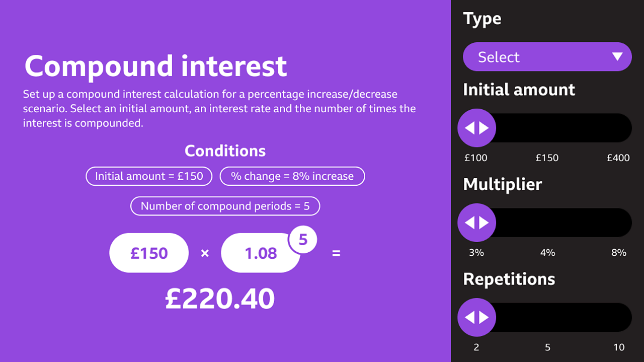Select the £150 value box in equation
The width and height of the screenshot is (644, 362).
coord(149,253)
